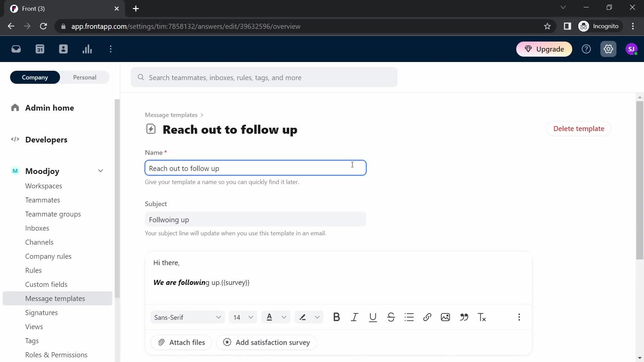Screen dimensions: 644x362
Task: Click the Clear formatting icon
Action: 482,317
